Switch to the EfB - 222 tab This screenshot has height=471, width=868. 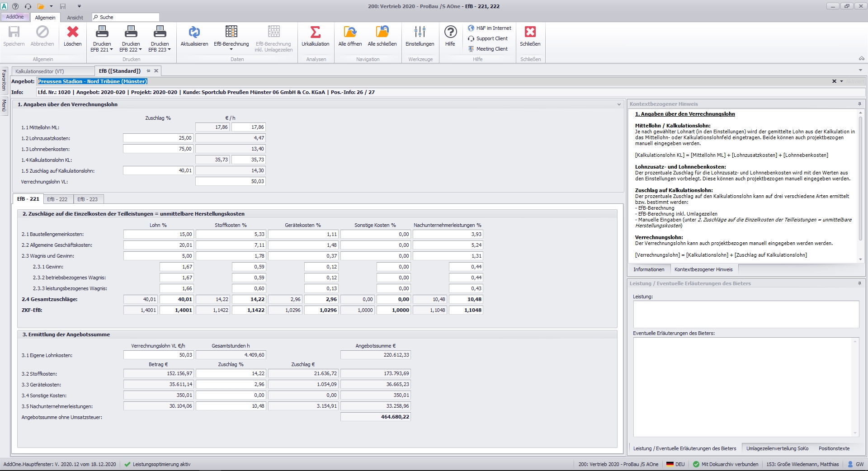coord(57,199)
